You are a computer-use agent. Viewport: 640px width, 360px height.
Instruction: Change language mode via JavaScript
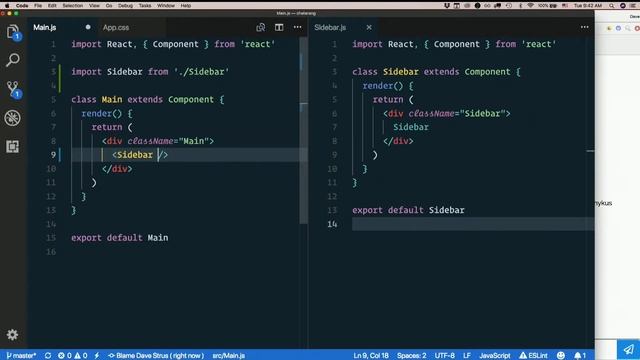click(495, 356)
